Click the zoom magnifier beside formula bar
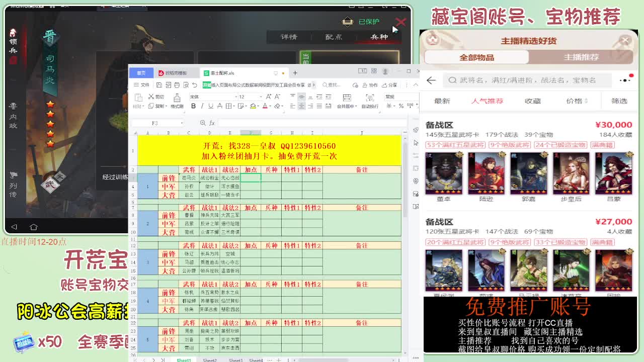 pyautogui.click(x=203, y=123)
